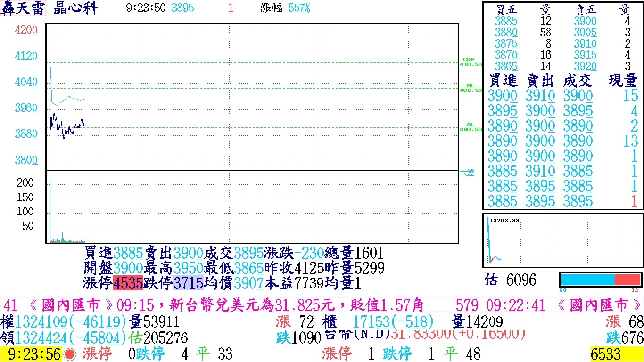Select the 晶心科 stock name

[75, 8]
